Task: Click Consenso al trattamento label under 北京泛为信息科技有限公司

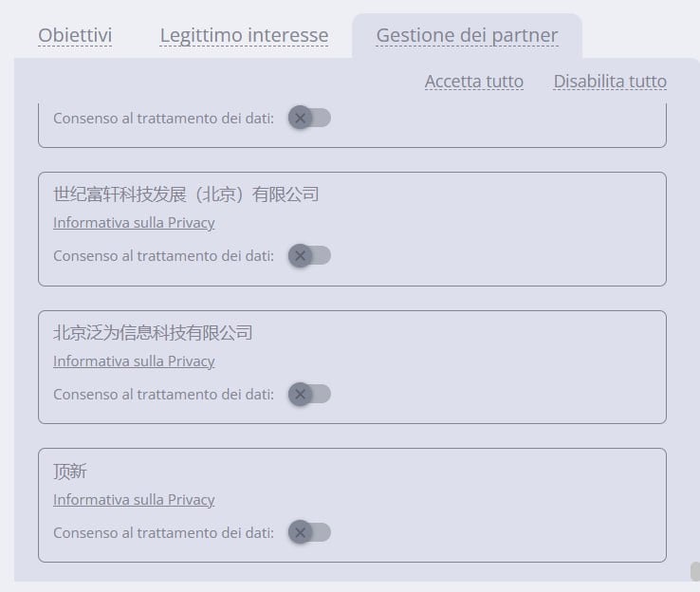Action: [x=163, y=394]
